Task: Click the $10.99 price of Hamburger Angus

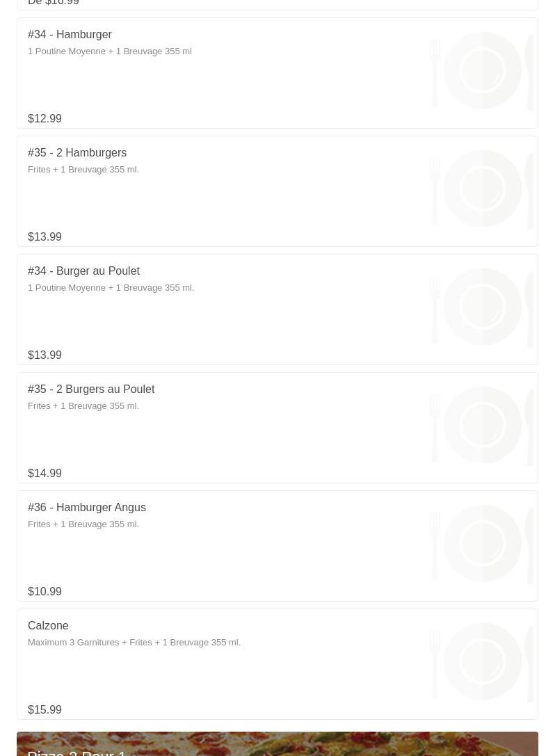Action: 45,591
